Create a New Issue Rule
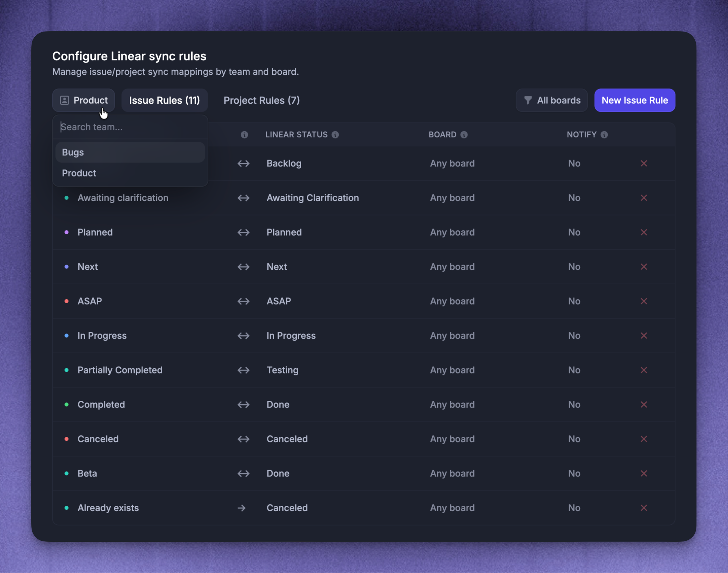 coord(635,100)
